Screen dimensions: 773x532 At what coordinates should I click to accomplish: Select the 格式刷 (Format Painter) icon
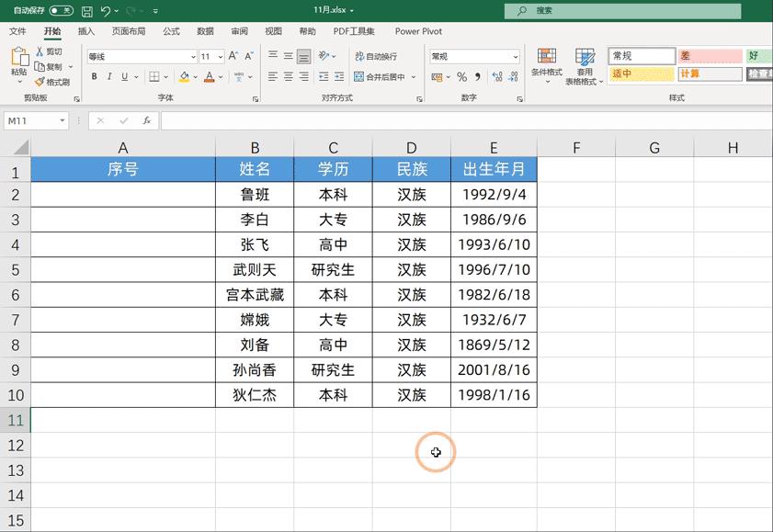click(39, 80)
